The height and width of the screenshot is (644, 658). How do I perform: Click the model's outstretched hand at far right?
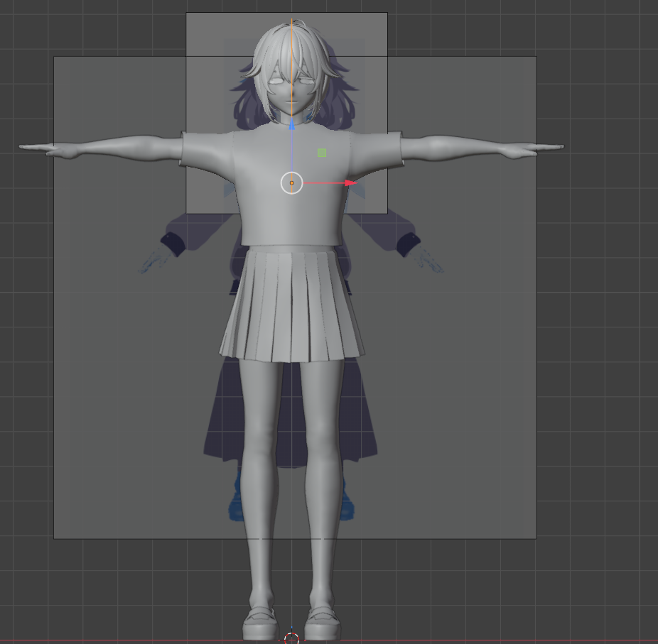click(x=544, y=148)
